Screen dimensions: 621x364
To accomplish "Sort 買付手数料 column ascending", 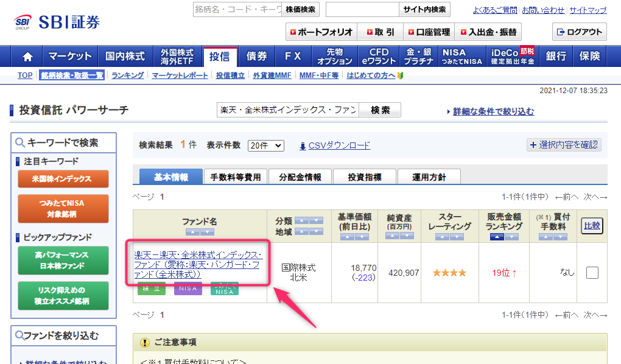I will tap(546, 237).
